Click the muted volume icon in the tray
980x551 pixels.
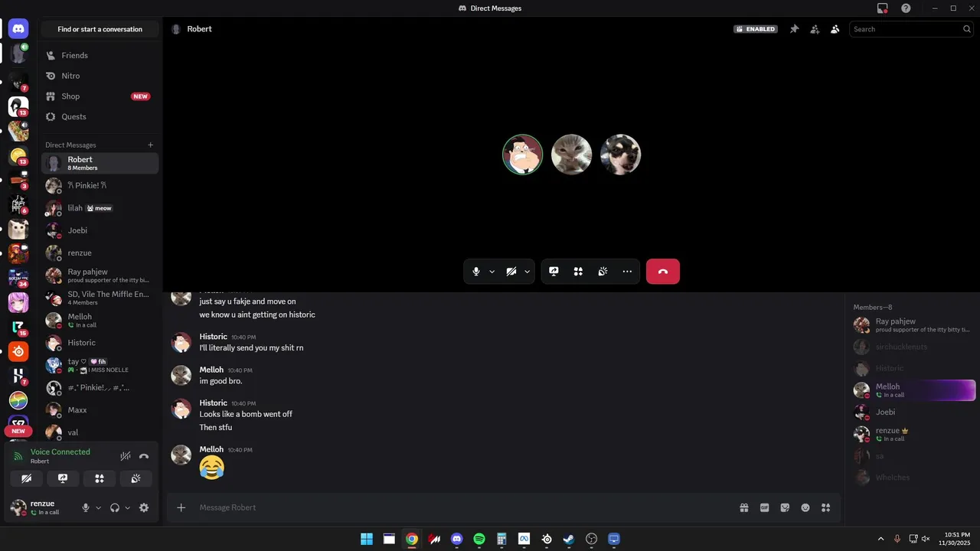click(926, 539)
